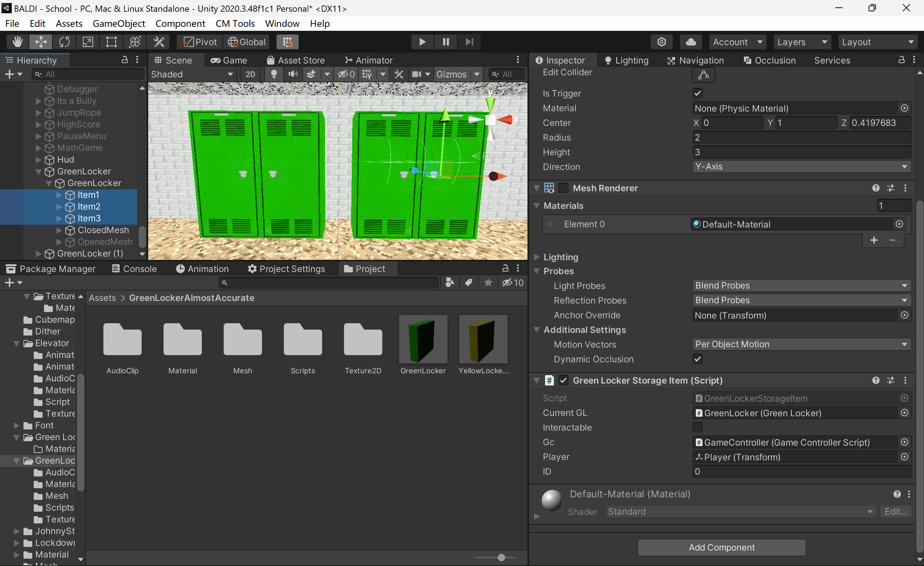Open the Shaded draw mode dropdown

coord(192,74)
